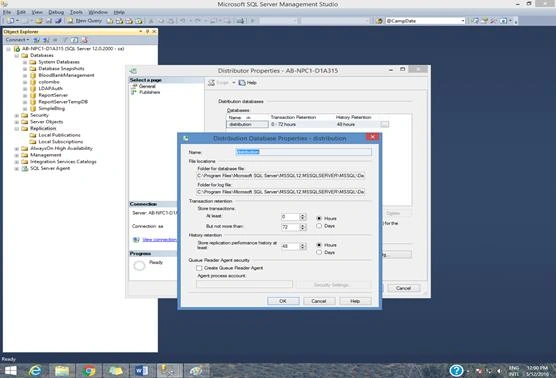The height and width of the screenshot is (378, 556).
Task: Expand the Security folder
Action: point(17,115)
